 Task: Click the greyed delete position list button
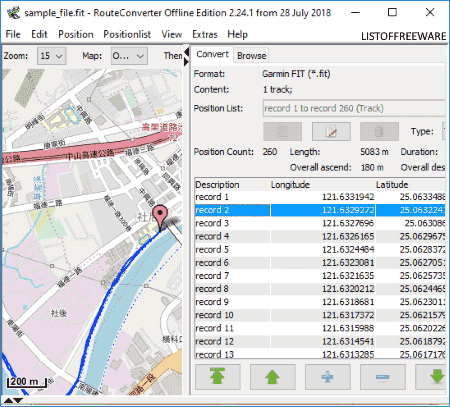(x=379, y=131)
